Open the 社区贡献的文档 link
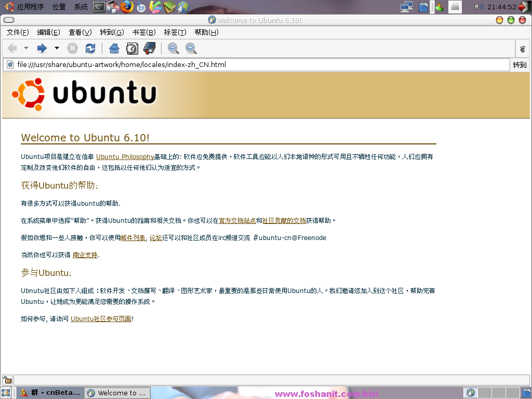 click(x=284, y=220)
